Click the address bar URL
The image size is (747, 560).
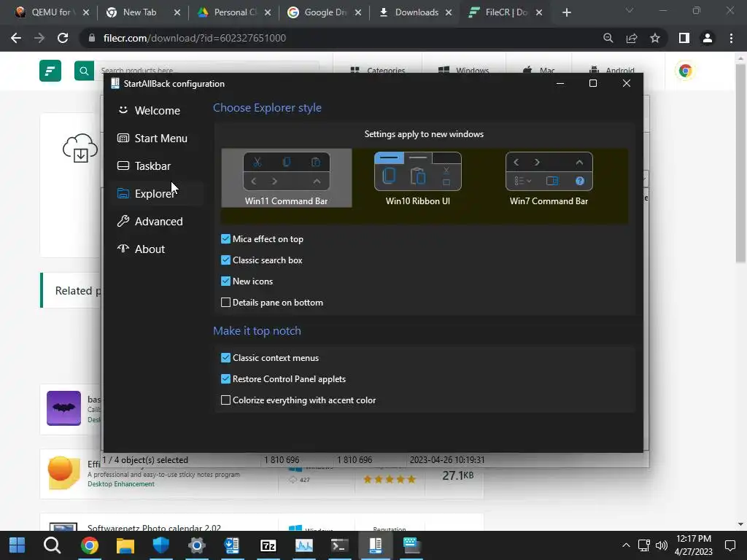coord(194,38)
